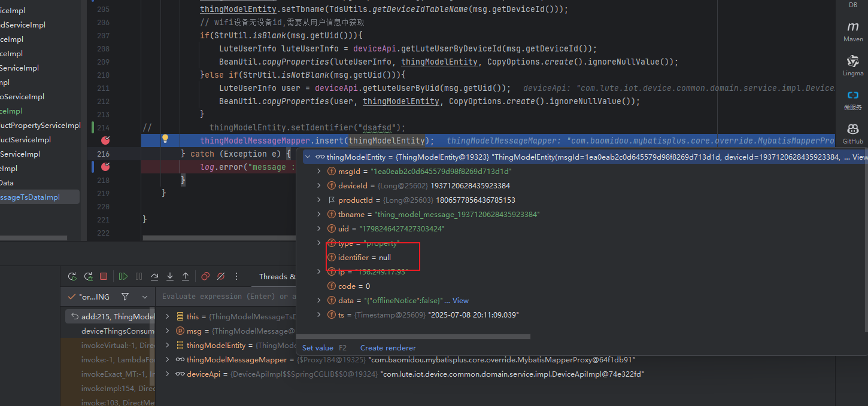Viewport: 868px width, 406px height.
Task: Stop the debug session with red square
Action: click(104, 276)
